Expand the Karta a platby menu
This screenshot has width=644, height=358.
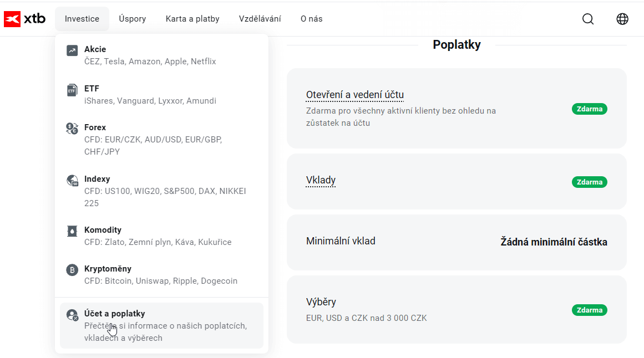tap(192, 19)
